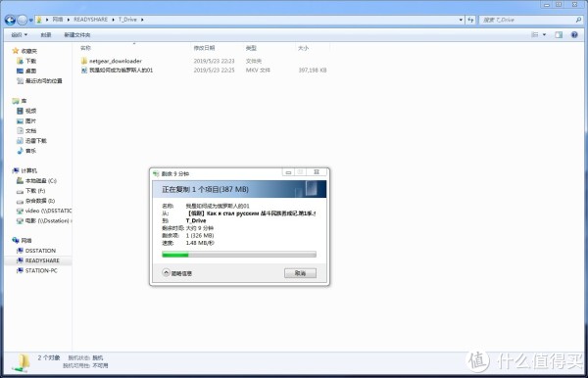Open the 组织 menu
The width and height of the screenshot is (588, 378).
tap(20, 35)
